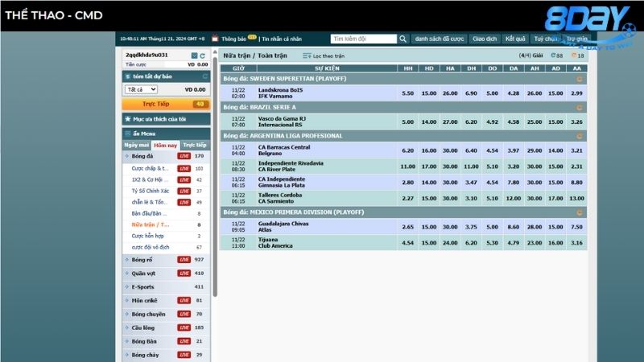Click LIVE badge beside Cầu lông
This screenshot has width=644, height=362.
pyautogui.click(x=184, y=327)
